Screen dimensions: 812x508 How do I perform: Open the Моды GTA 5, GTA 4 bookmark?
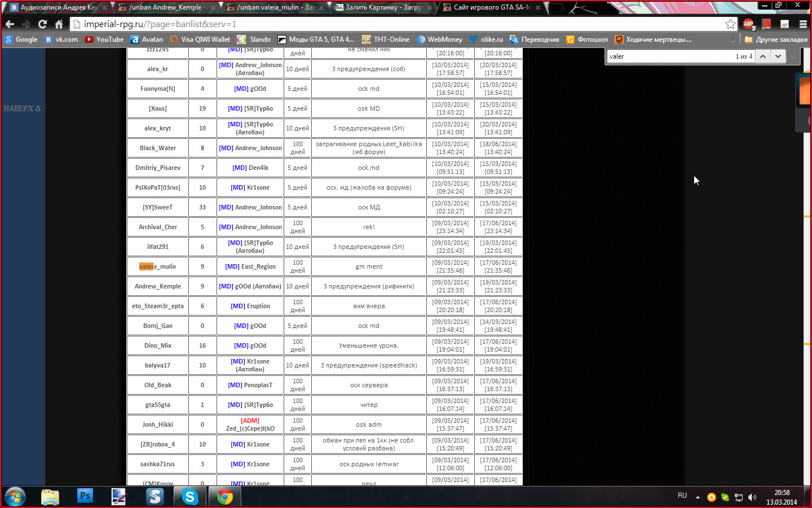coord(316,40)
